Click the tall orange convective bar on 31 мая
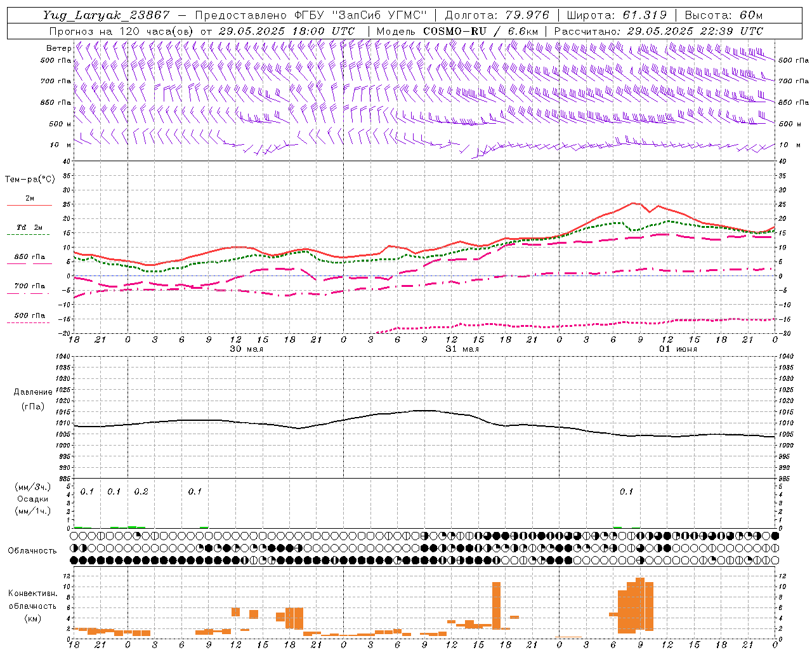 (x=496, y=605)
